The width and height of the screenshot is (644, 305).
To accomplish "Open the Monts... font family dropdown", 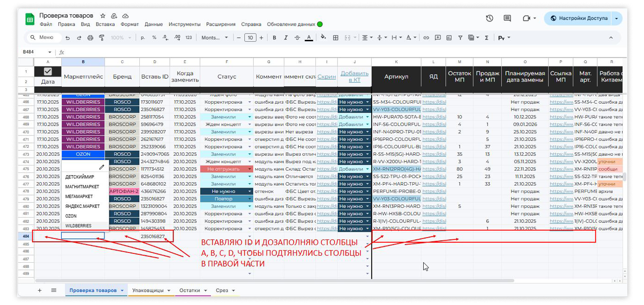I will coord(215,38).
